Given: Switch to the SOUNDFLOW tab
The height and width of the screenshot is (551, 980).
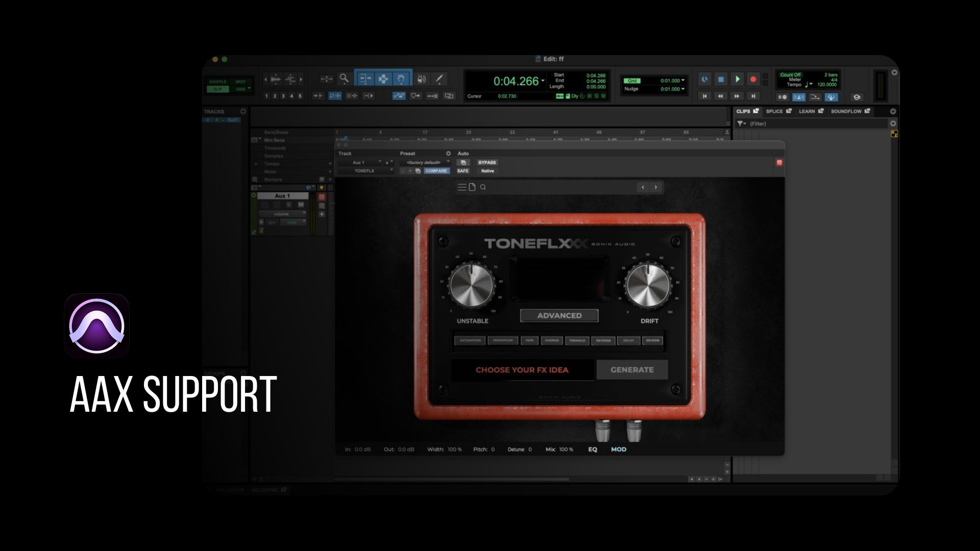Looking at the screenshot, I should point(850,111).
